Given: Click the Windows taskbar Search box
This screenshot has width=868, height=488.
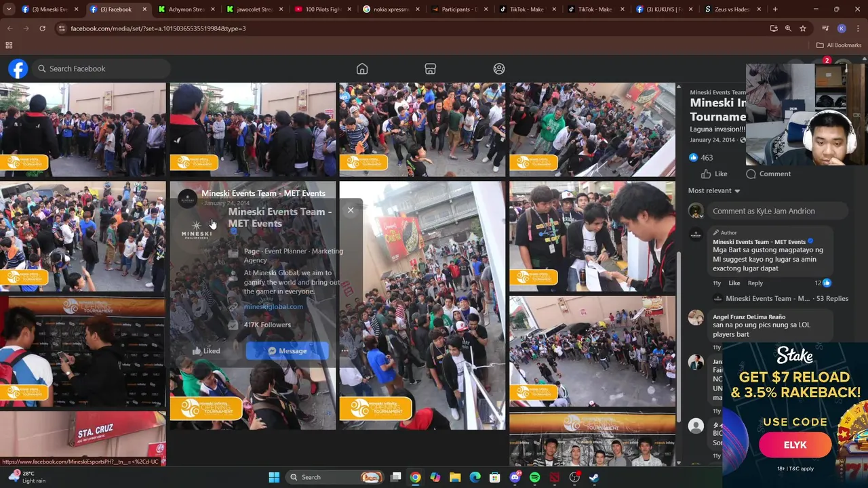Looking at the screenshot, I should [335, 477].
